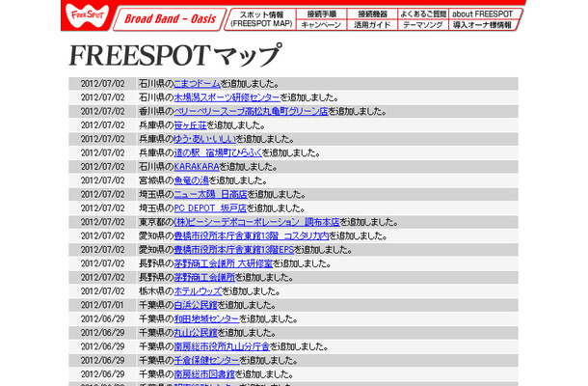Select date 2012/07/02 in KARAKARA row
Screen dimensions: 588x386
coord(103,167)
